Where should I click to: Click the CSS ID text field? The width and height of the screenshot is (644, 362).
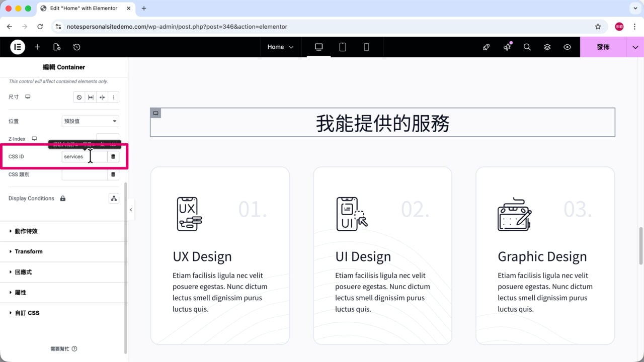[85, 156]
